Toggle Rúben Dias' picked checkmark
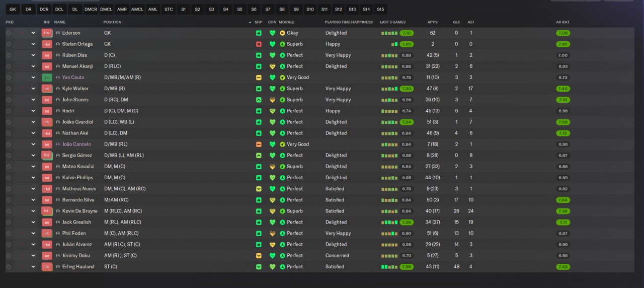This screenshot has height=288, width=644. coord(9,55)
